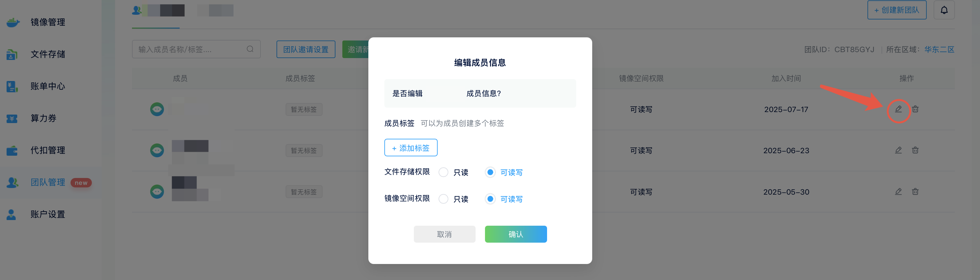The width and height of the screenshot is (980, 280).
Task: Delete member joined 2025-07-17
Action: (915, 109)
